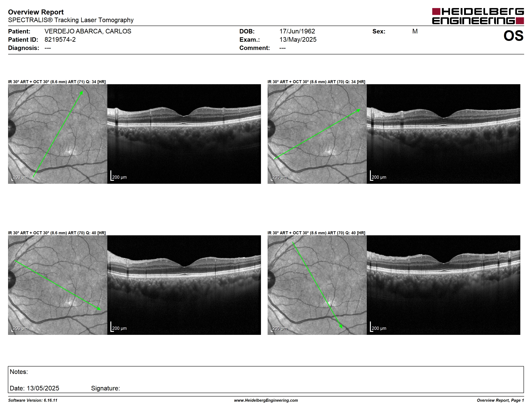Click the Sex value M
Image resolution: width=532 pixels, height=411 pixels.
pos(415,31)
